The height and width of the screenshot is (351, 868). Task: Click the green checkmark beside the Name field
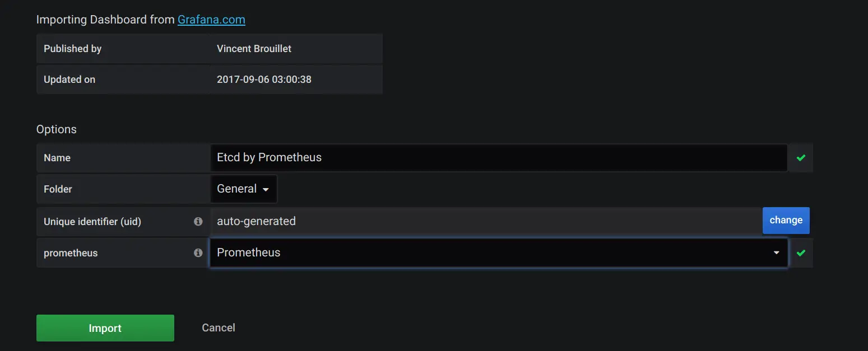[801, 158]
